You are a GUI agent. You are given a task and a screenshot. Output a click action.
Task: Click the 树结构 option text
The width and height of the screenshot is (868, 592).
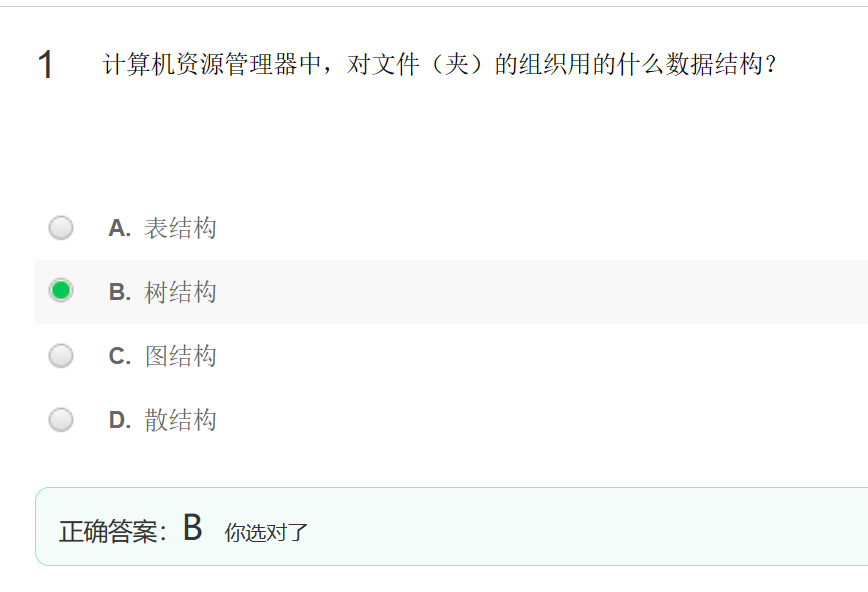coord(180,292)
